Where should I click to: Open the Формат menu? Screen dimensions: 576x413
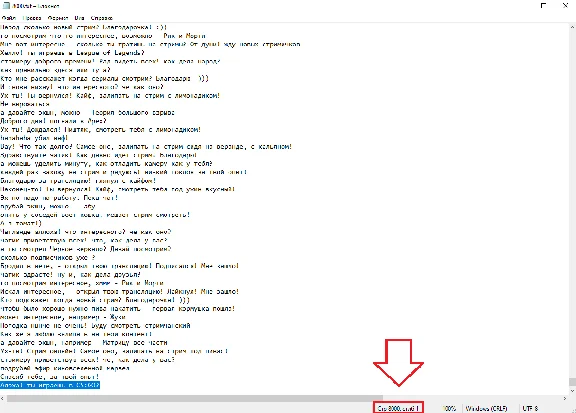pos(58,18)
